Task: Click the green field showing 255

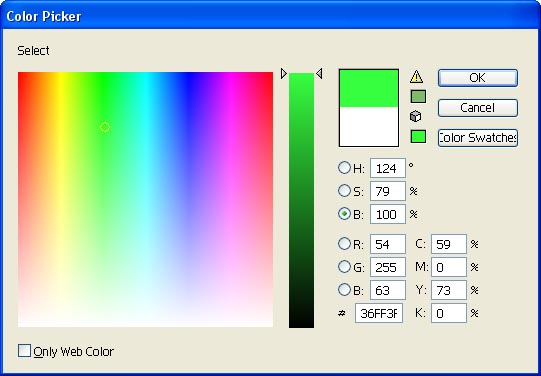Action: pos(388,267)
